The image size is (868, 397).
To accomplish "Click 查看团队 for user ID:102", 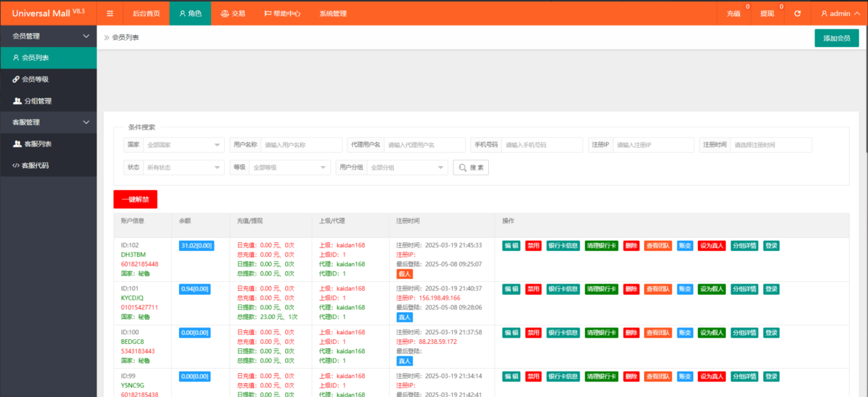I will [658, 246].
